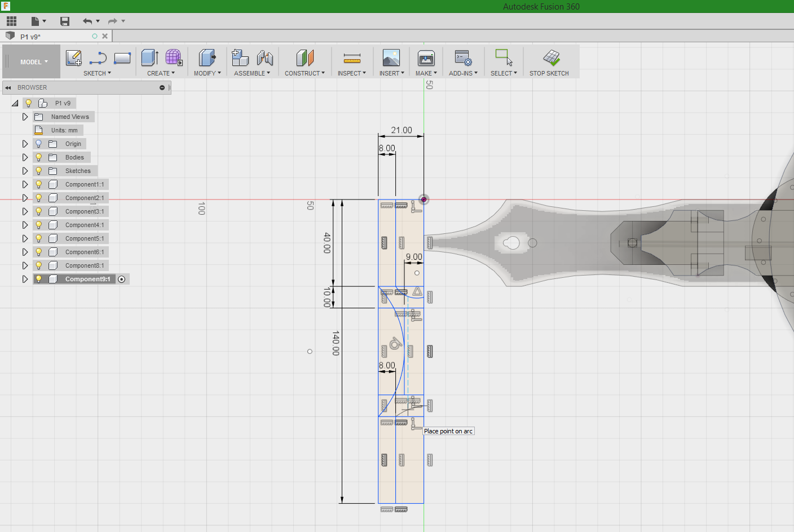This screenshot has height=532, width=794.
Task: Toggle visibility bulb for Component1:1
Action: (x=39, y=184)
